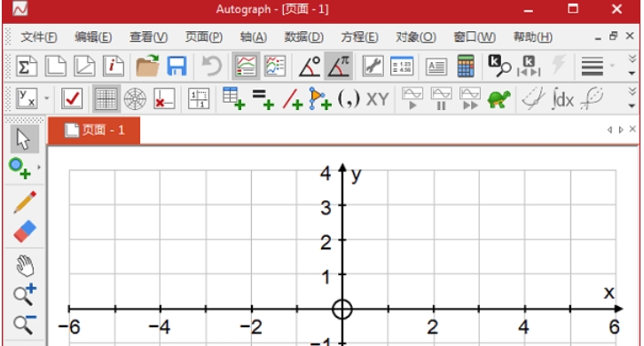Click the pause animation button
Image resolution: width=644 pixels, height=346 pixels.
441,98
